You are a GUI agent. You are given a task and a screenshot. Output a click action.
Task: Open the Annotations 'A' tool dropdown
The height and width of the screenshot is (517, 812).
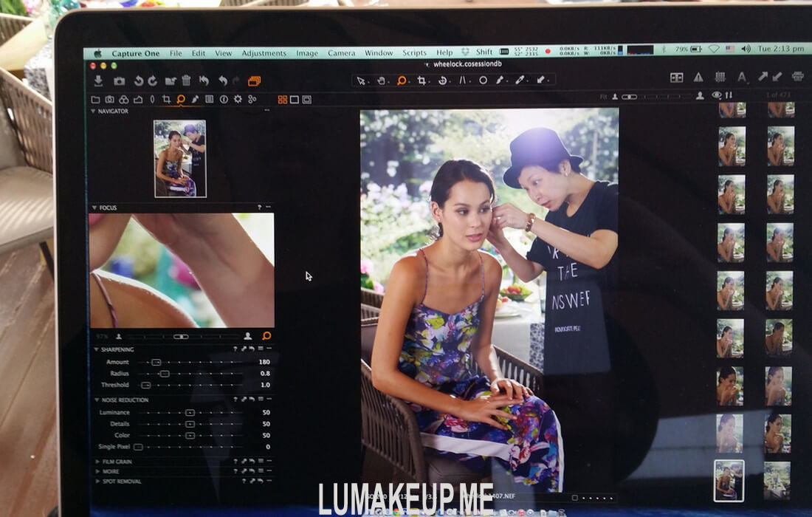coord(742,78)
